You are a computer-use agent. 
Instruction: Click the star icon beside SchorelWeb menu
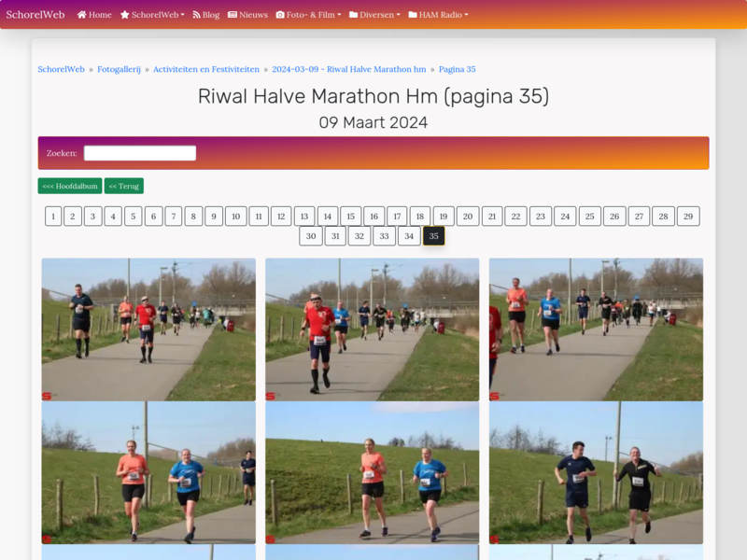[125, 15]
